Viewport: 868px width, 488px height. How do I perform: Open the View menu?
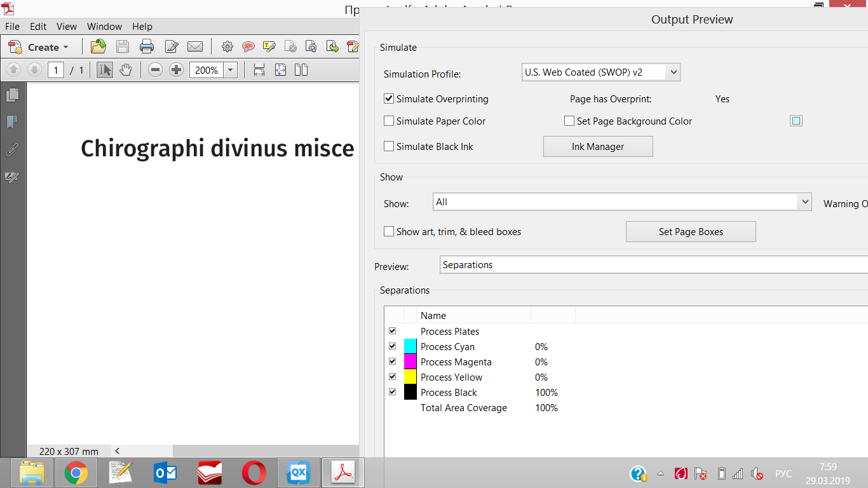(x=67, y=27)
